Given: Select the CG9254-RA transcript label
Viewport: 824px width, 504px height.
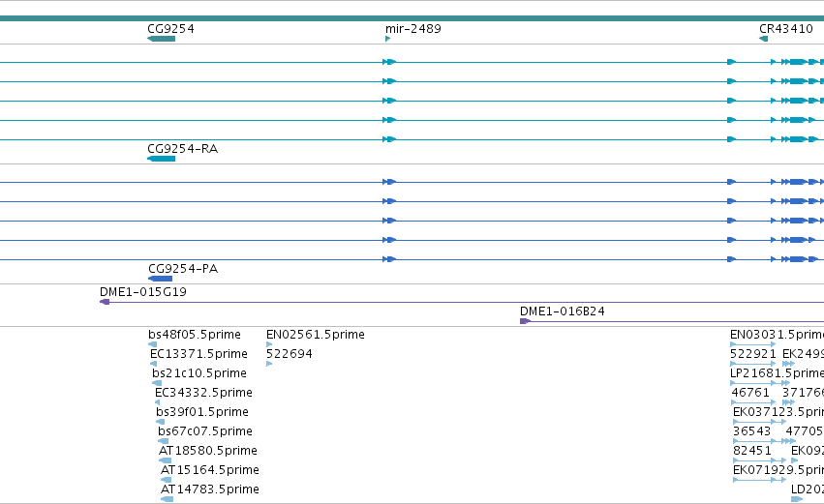Looking at the screenshot, I should coord(182,149).
